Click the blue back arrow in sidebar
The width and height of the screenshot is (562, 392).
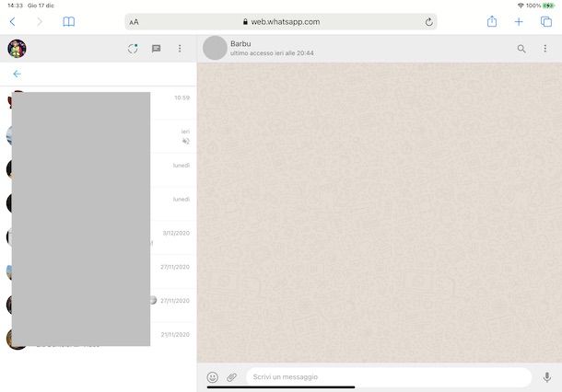coord(17,75)
